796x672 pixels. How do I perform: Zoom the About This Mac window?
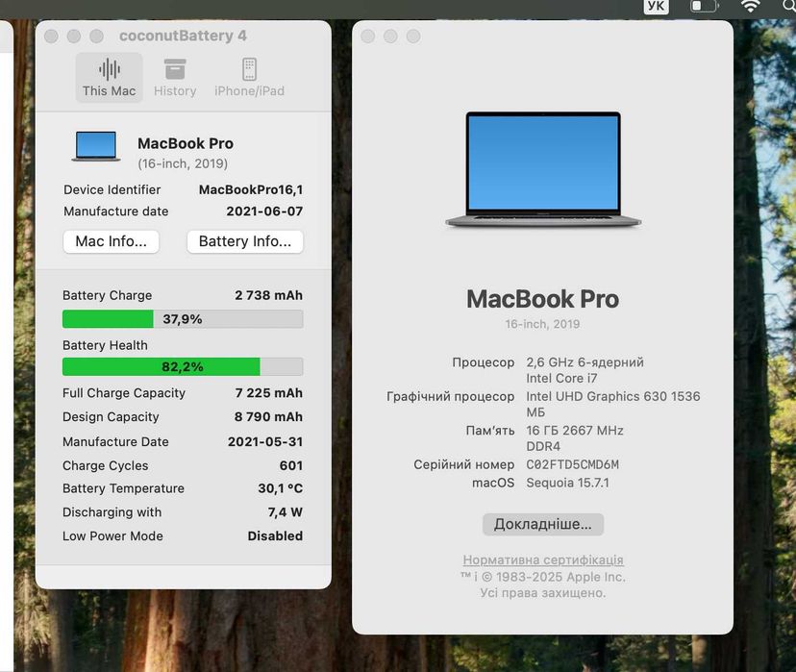pos(413,36)
